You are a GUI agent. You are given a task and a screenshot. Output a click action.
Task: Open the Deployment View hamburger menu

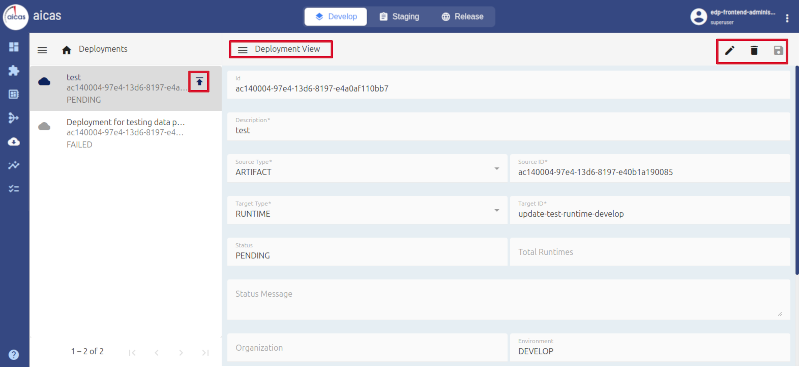click(243, 49)
